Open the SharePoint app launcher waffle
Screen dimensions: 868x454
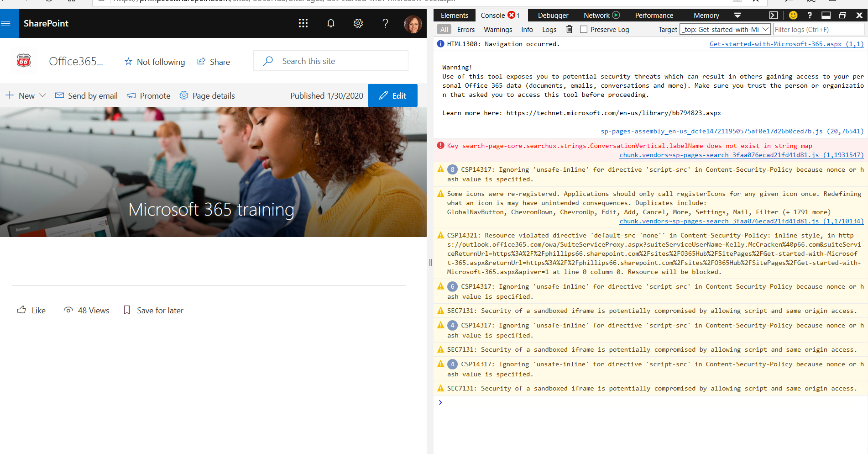pos(303,23)
